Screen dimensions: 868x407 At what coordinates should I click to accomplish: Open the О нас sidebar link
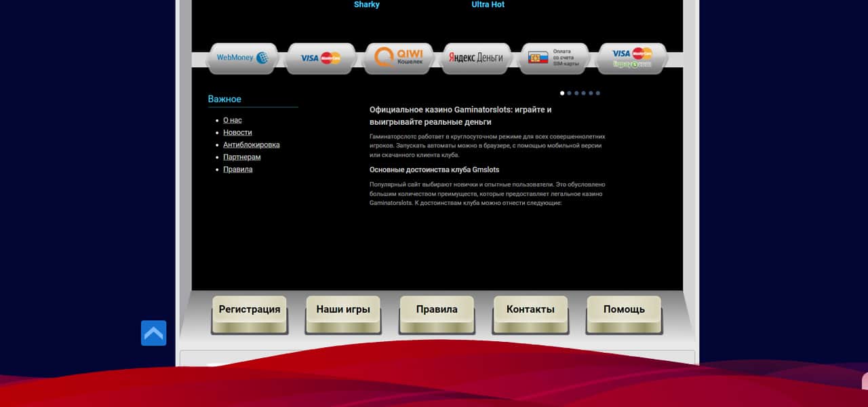pyautogui.click(x=232, y=120)
